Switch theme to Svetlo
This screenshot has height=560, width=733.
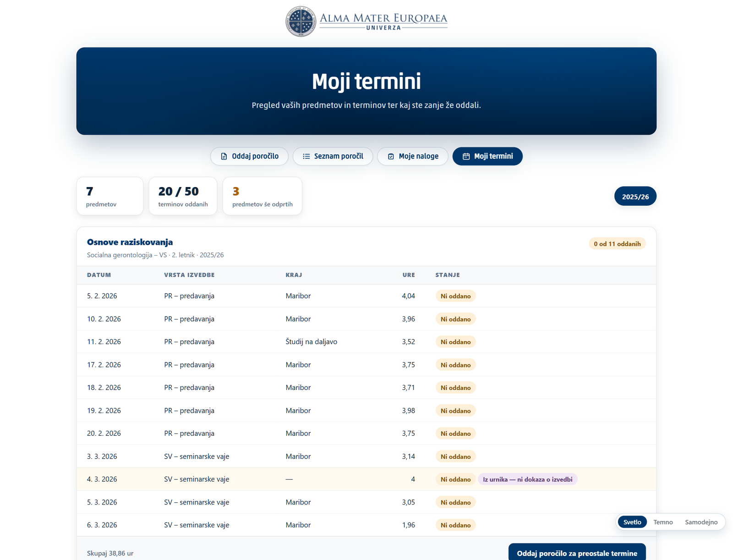click(x=632, y=522)
